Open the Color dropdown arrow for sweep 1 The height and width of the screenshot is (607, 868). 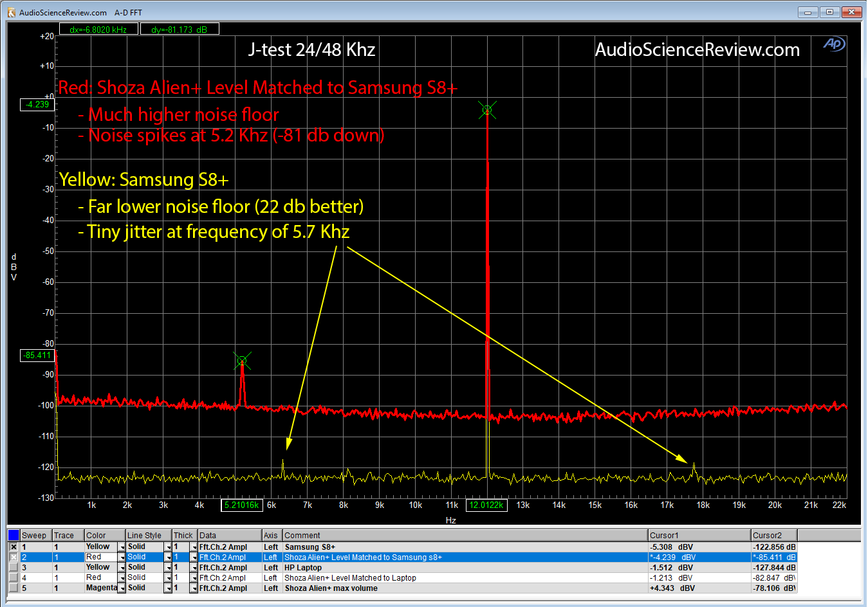(x=122, y=548)
